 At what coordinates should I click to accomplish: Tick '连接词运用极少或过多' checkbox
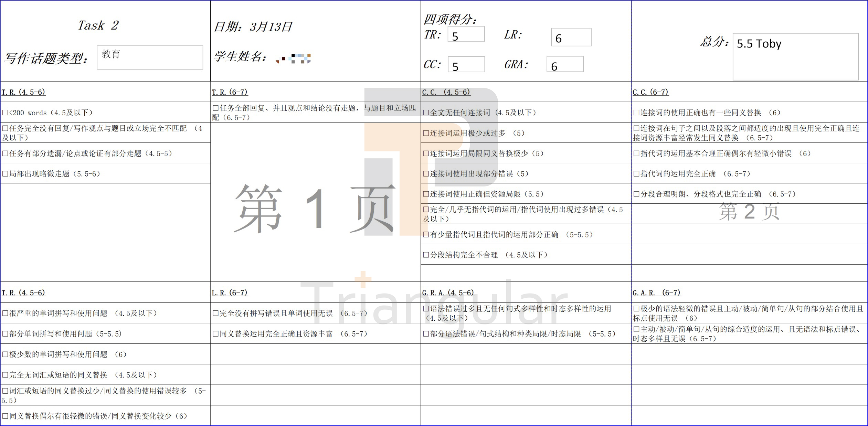426,134
